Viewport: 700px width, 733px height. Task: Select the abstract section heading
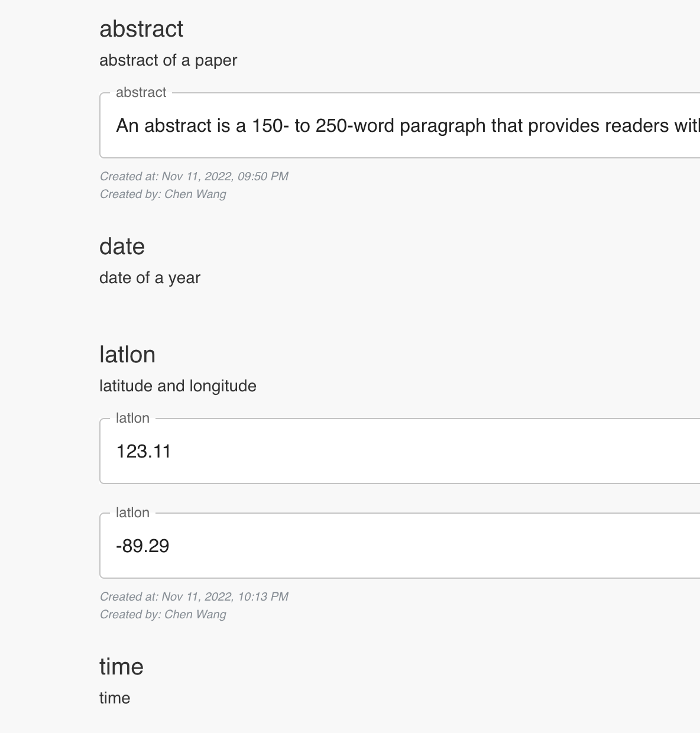(x=141, y=29)
